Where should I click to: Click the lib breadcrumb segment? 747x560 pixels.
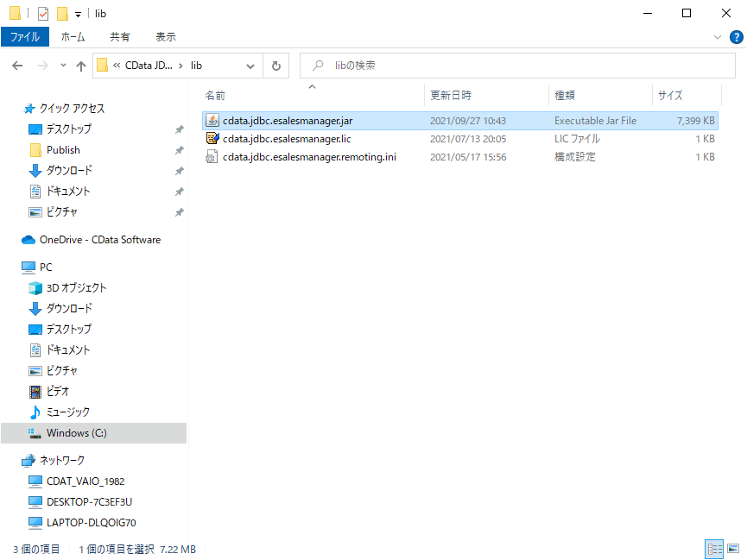click(196, 66)
